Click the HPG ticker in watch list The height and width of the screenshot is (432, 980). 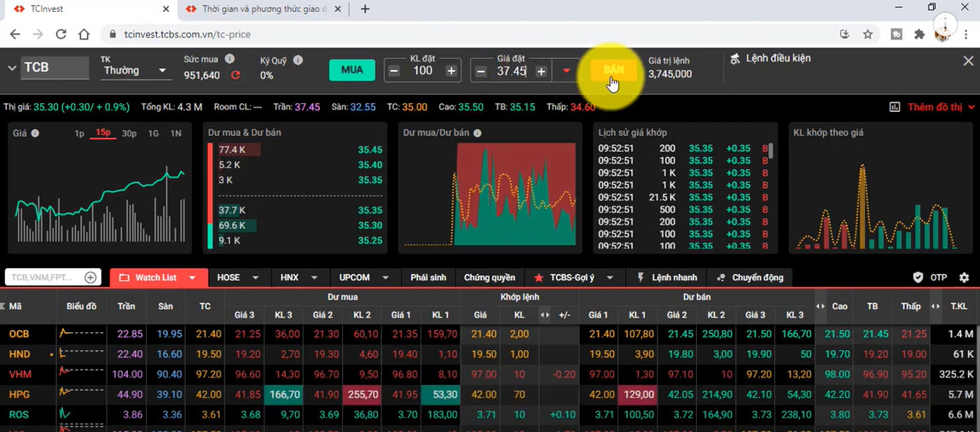coord(20,394)
